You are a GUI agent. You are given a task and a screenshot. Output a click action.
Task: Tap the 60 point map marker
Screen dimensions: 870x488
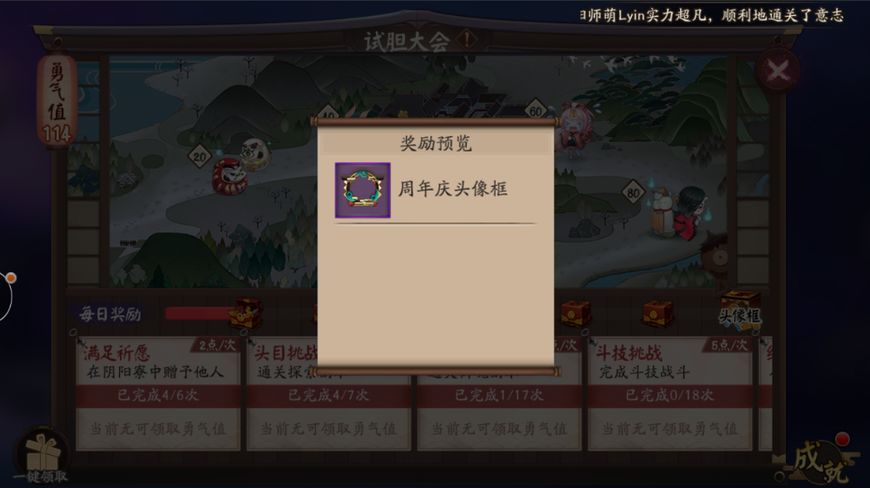tap(535, 110)
